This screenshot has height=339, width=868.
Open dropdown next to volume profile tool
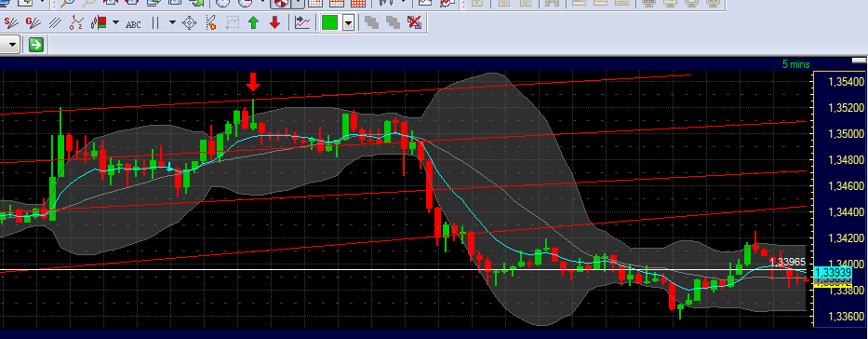click(x=115, y=23)
